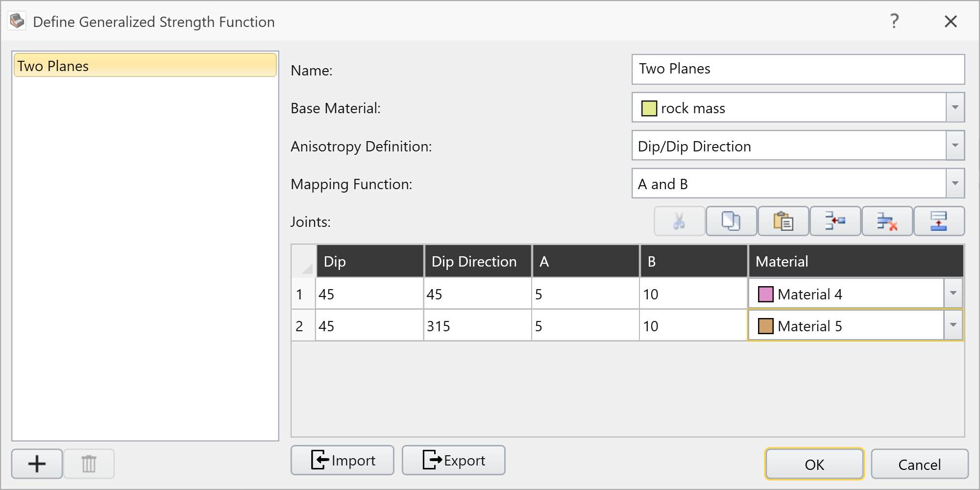The width and height of the screenshot is (980, 490).
Task: Click the Import button
Action: (x=343, y=460)
